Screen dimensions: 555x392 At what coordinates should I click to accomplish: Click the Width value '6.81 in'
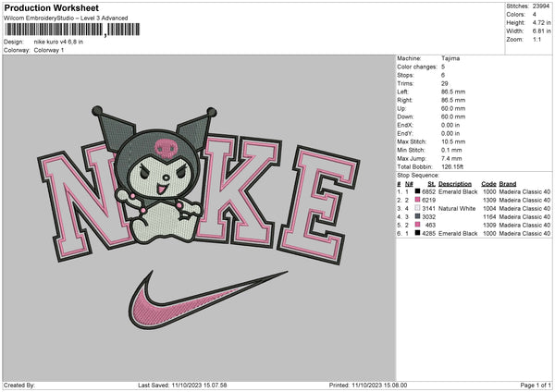point(541,31)
